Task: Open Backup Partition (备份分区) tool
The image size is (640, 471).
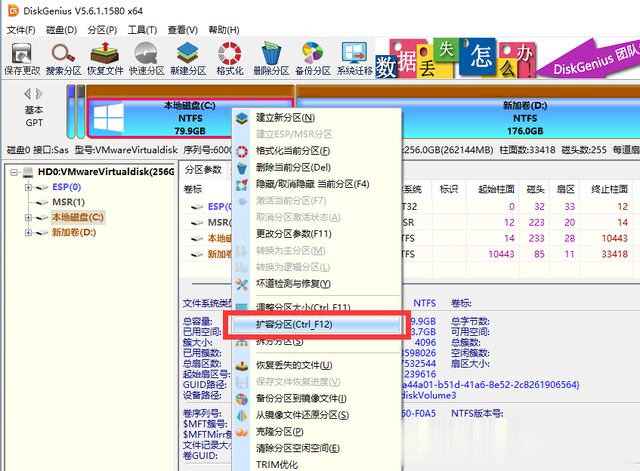Action: (x=313, y=59)
